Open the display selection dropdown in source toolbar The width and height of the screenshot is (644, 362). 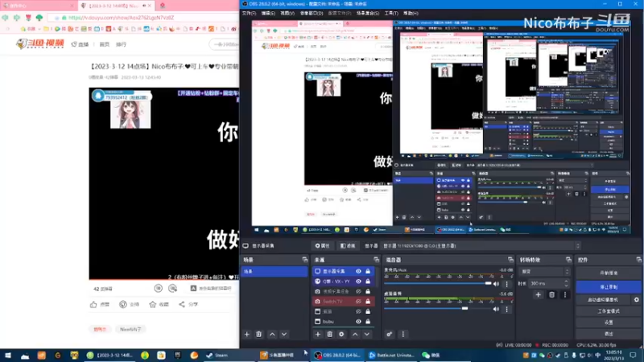481,246
